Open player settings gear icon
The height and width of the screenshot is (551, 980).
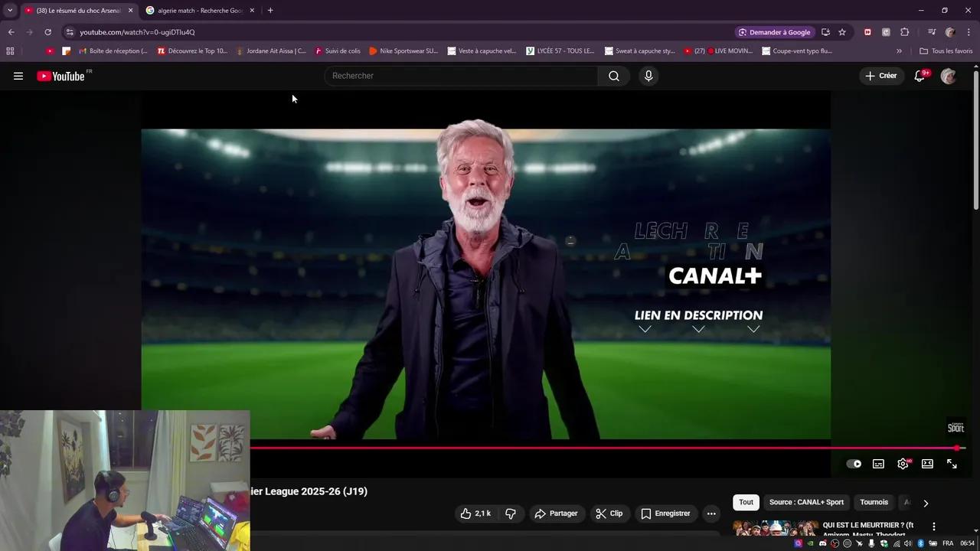[x=903, y=464]
